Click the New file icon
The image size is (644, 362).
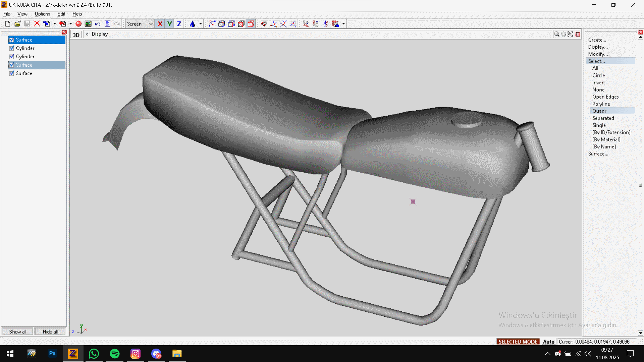pos(8,24)
